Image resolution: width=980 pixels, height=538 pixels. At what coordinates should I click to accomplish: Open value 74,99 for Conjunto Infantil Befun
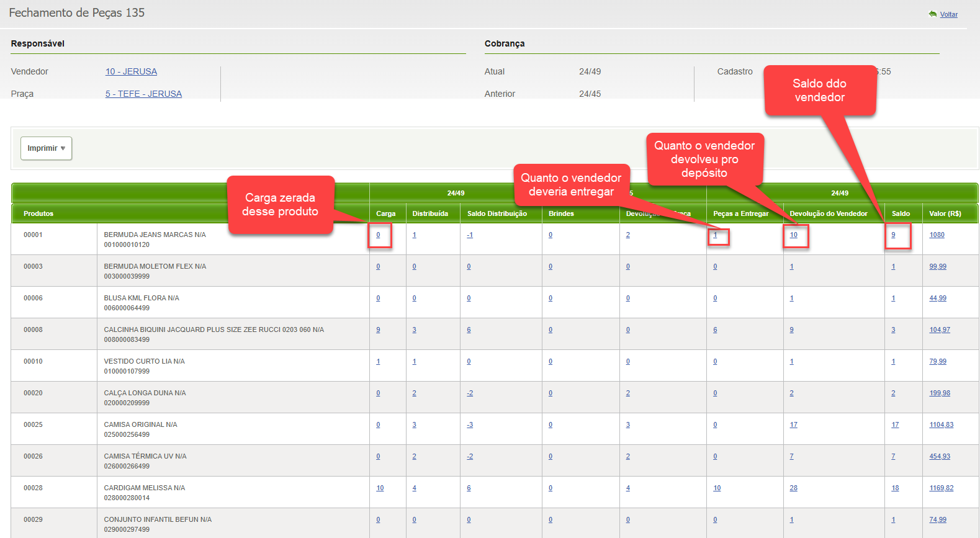(938, 519)
